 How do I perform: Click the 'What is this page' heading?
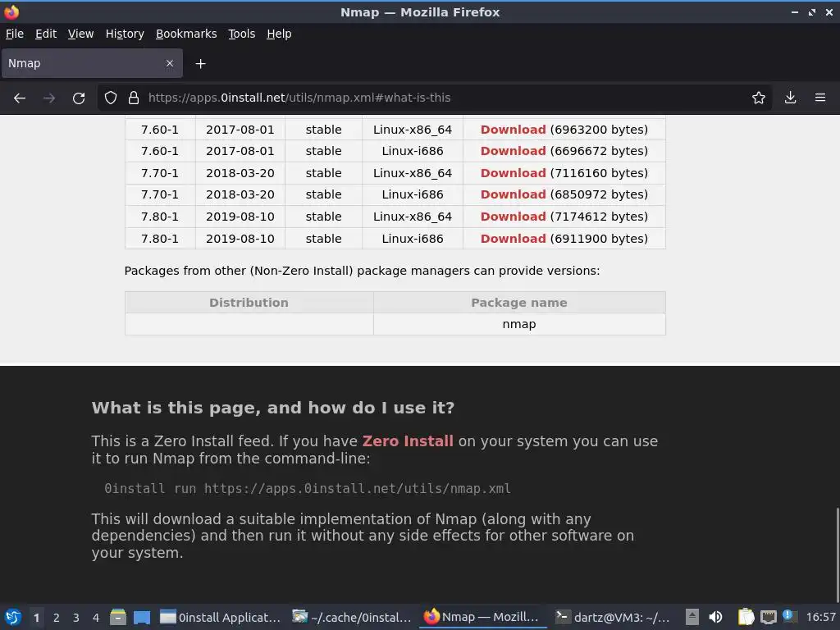273,408
